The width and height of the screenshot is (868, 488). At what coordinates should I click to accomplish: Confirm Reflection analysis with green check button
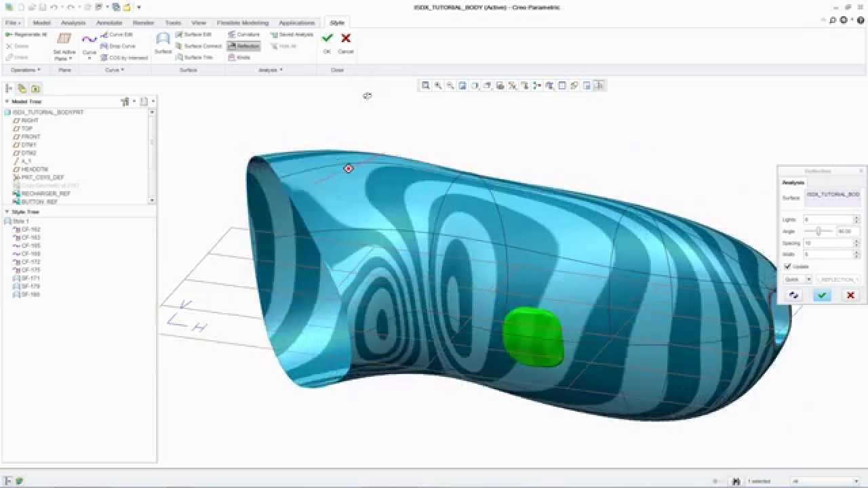(822, 295)
